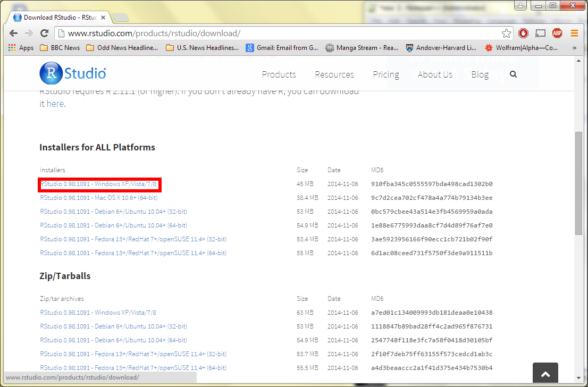Open the Pricing page

[x=386, y=74]
